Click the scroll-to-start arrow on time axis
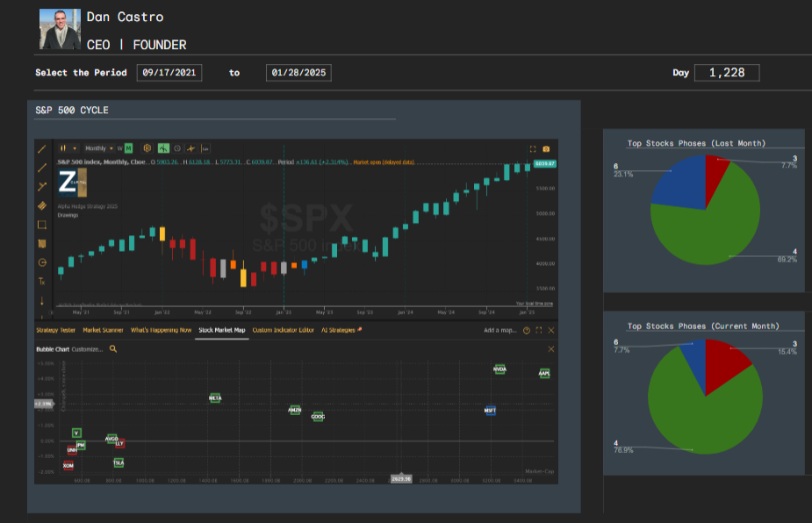812x523 pixels. 51,312
